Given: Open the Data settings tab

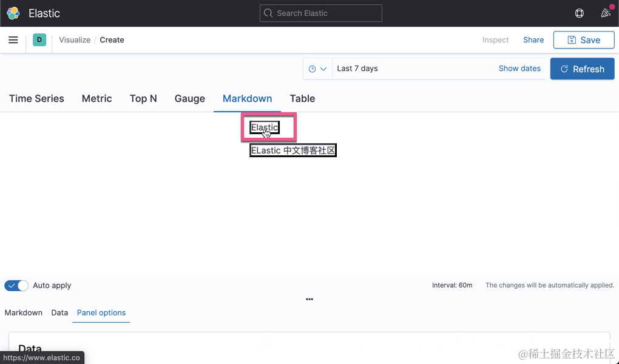Looking at the screenshot, I should (x=59, y=312).
